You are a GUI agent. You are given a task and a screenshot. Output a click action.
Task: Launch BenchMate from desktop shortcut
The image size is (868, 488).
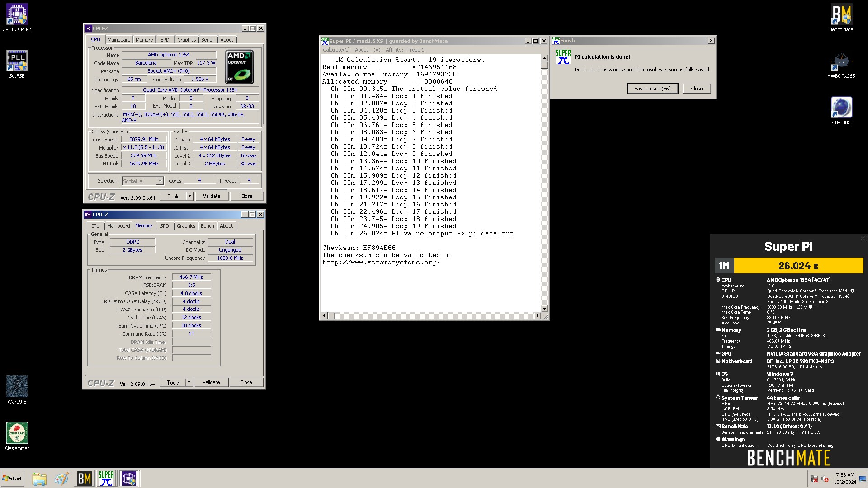click(x=841, y=18)
